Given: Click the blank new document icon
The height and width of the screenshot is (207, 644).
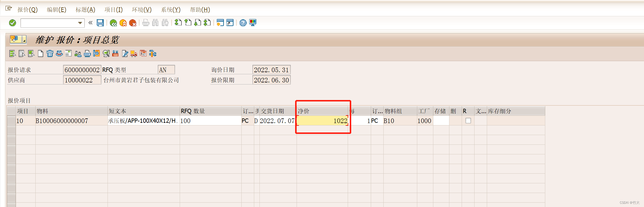Looking at the screenshot, I should tap(41, 54).
